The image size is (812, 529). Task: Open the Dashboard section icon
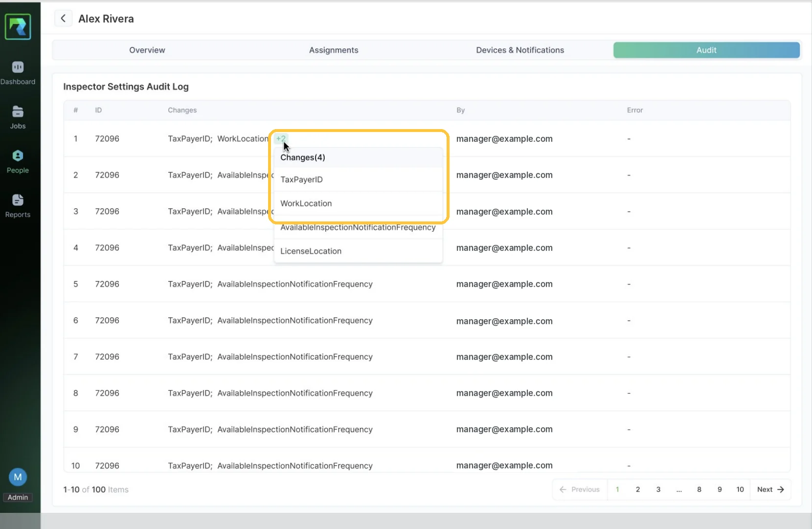coord(18,67)
